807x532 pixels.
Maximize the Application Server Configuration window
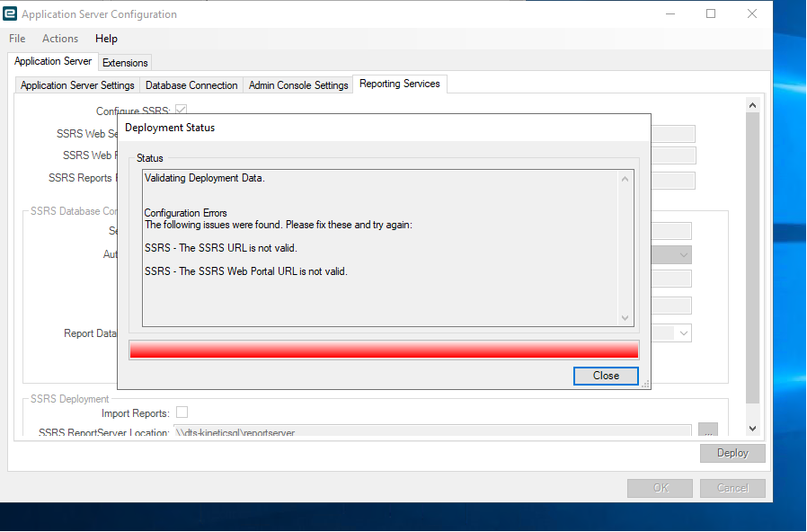tap(711, 13)
